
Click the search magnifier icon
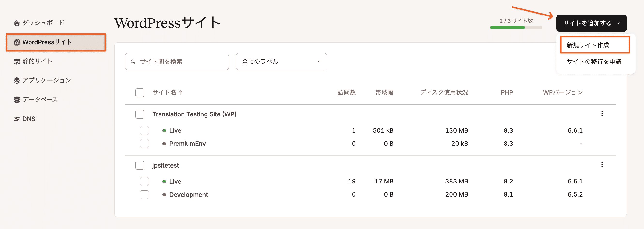click(133, 61)
